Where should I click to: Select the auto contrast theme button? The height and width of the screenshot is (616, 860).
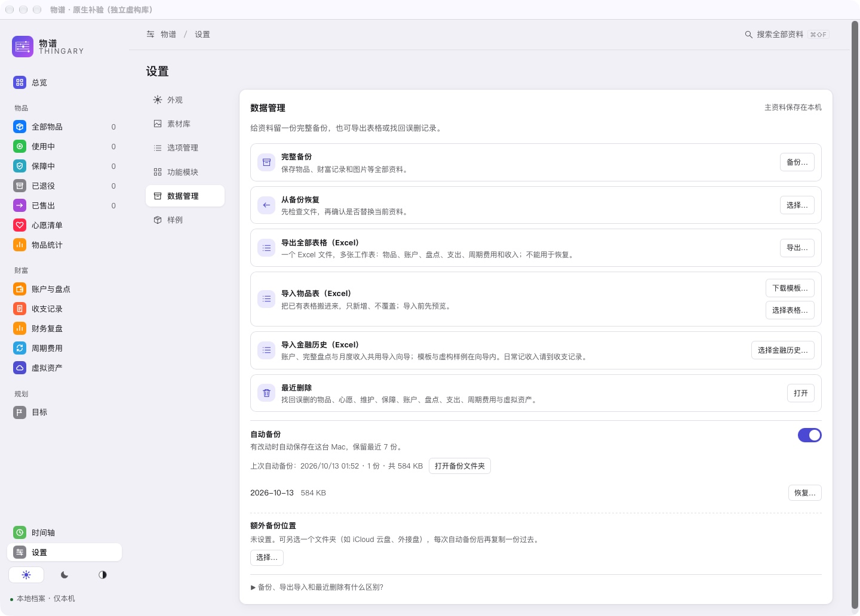click(x=103, y=575)
